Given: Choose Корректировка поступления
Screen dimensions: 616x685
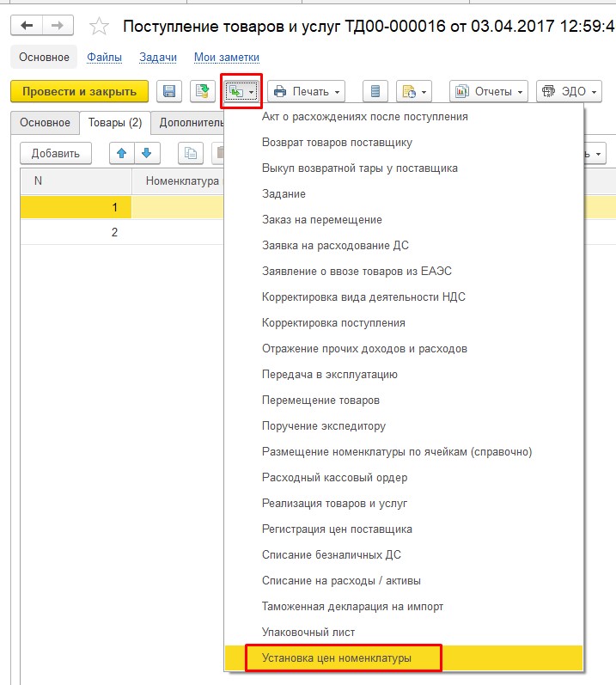Looking at the screenshot, I should point(404,323).
